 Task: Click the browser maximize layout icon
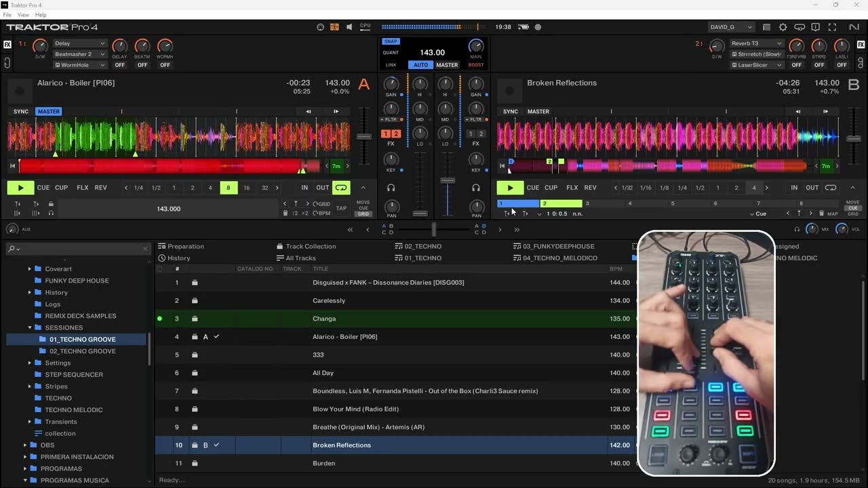click(x=766, y=27)
